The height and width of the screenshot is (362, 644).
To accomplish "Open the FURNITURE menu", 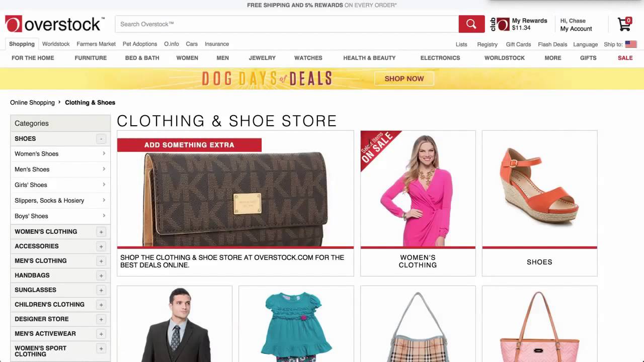I will coord(91,58).
